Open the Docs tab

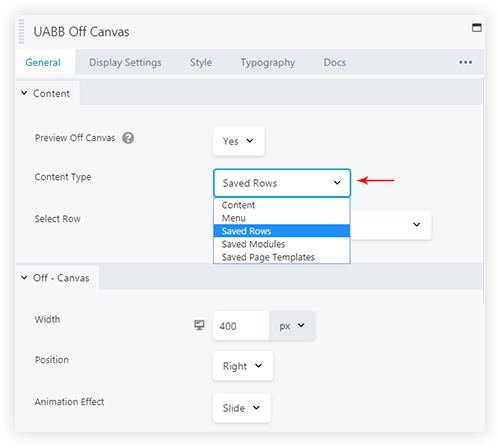coord(335,62)
